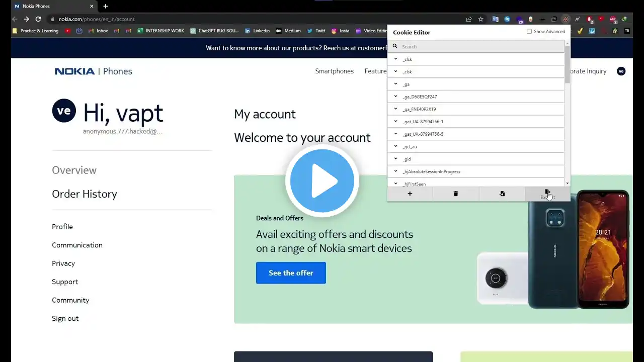Image resolution: width=644 pixels, height=362 pixels.
Task: Click the Export cookies icon
Action: [x=547, y=194]
